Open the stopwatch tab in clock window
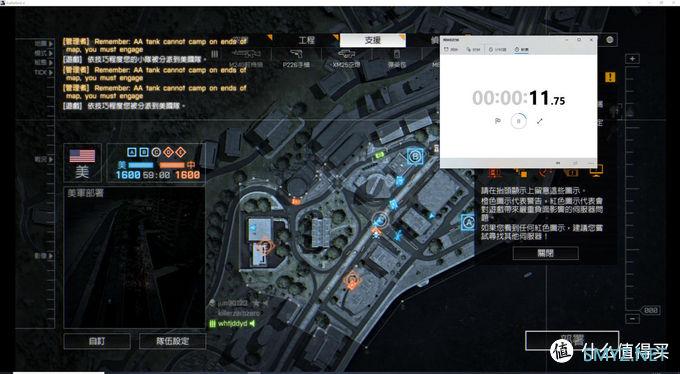Image resolution: width=680 pixels, height=374 pixels. point(521,50)
